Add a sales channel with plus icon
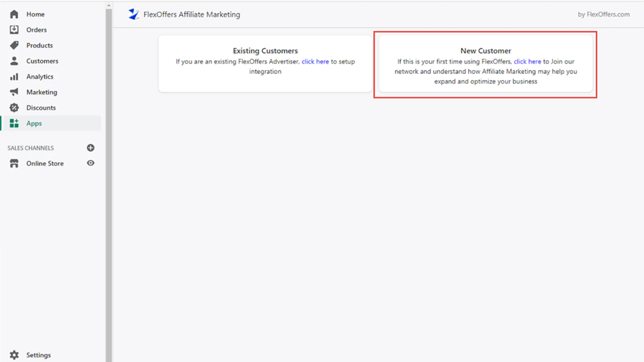Viewport: 644px width, 362px height. coord(90,148)
